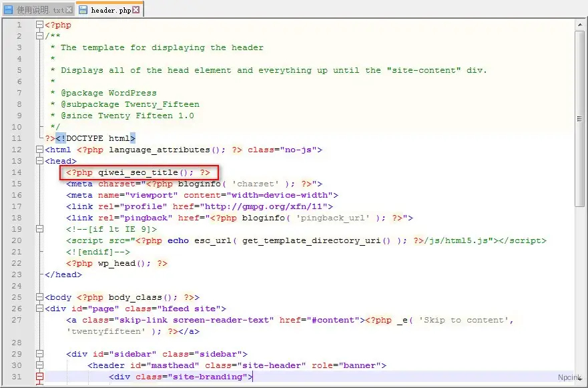The image size is (588, 388).
Task: Close the header.php tab
Action: 136,10
